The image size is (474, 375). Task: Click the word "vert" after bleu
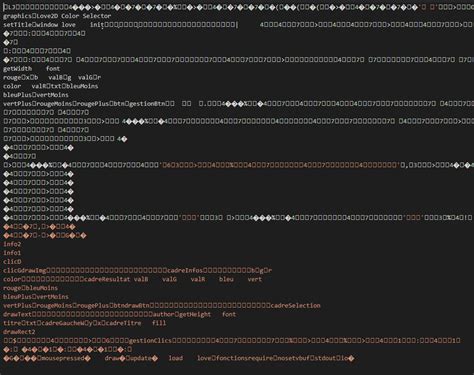point(255,279)
